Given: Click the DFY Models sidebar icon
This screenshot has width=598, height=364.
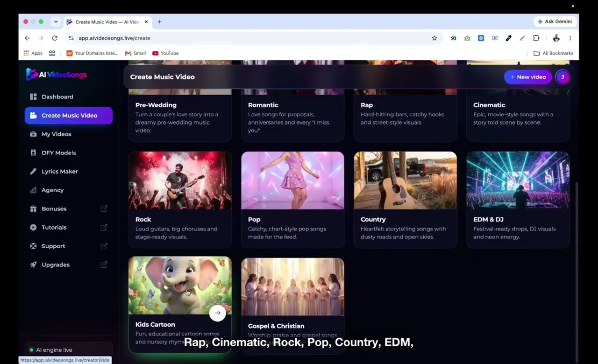Looking at the screenshot, I should [x=33, y=153].
